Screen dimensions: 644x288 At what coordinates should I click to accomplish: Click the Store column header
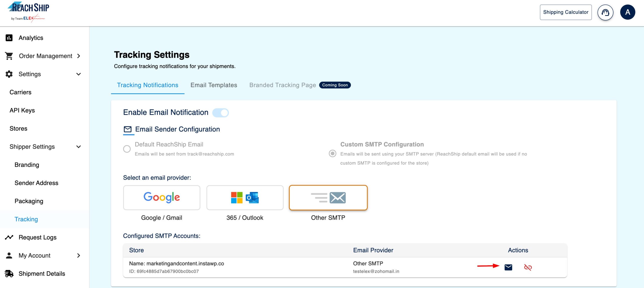pos(136,250)
